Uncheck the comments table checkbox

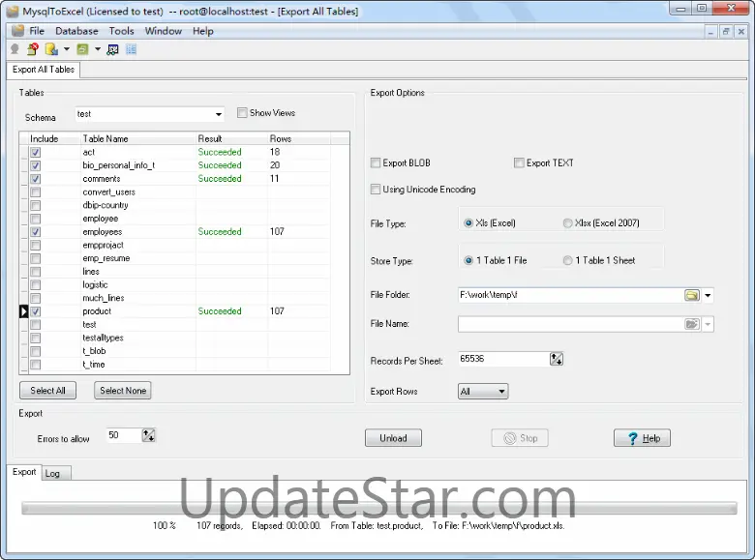coord(36,179)
